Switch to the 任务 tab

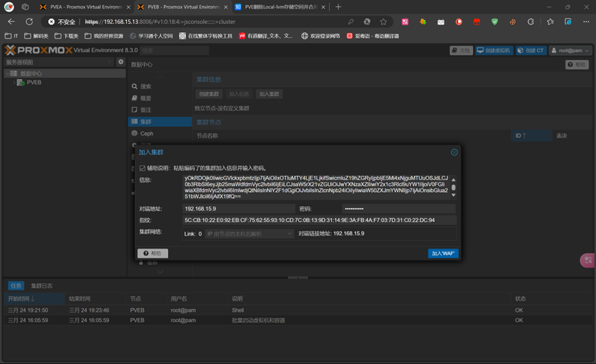click(x=16, y=286)
